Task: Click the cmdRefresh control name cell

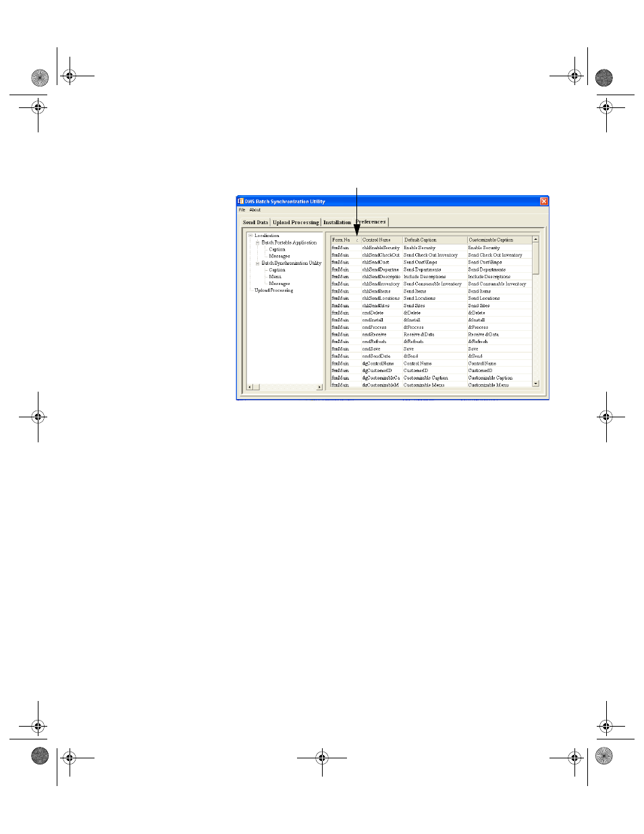Action: tap(381, 342)
